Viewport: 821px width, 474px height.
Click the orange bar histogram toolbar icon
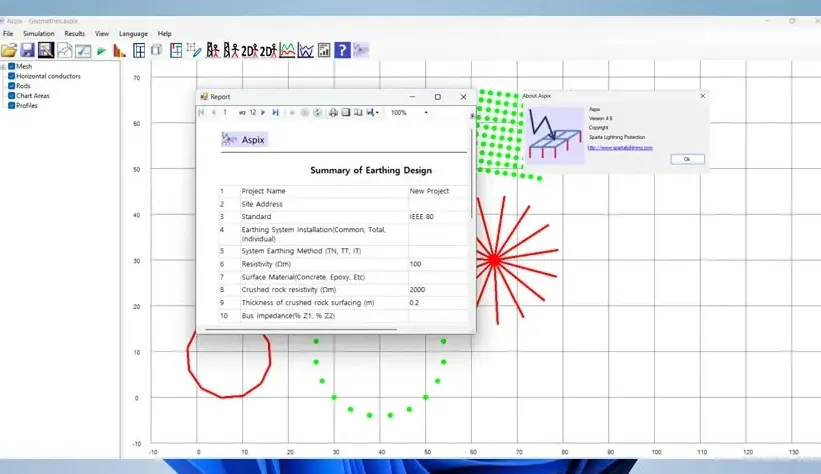coord(119,50)
